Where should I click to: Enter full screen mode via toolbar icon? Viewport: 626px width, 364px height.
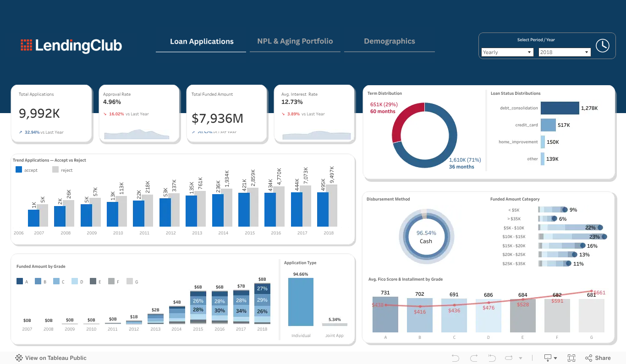point(571,358)
